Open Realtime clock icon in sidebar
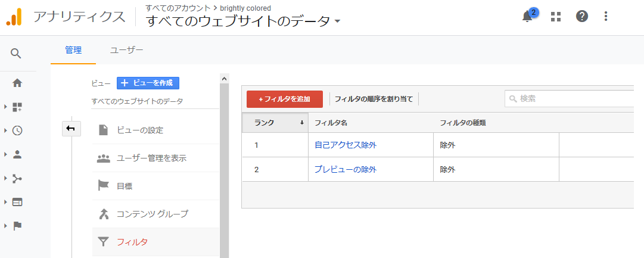Screen dimensions: 644x258 point(17,130)
